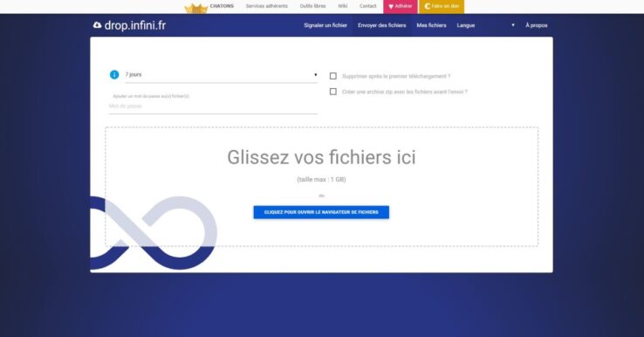Click the blue info icon beside expiration

pos(114,75)
